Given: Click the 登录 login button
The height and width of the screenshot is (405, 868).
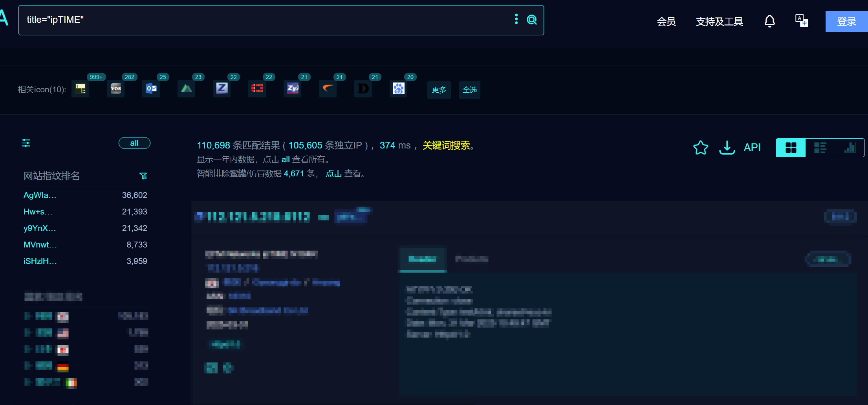Looking at the screenshot, I should (846, 22).
